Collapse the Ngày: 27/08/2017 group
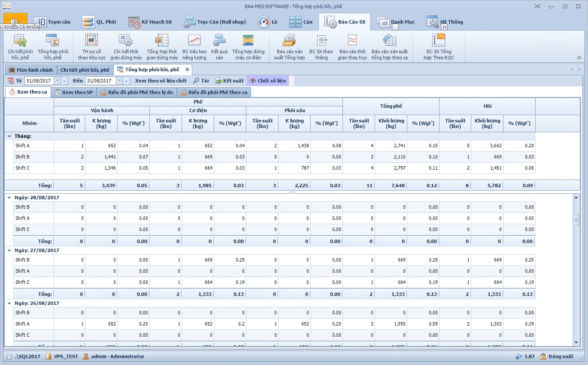Screen dimensions: 588x365 tap(9, 250)
